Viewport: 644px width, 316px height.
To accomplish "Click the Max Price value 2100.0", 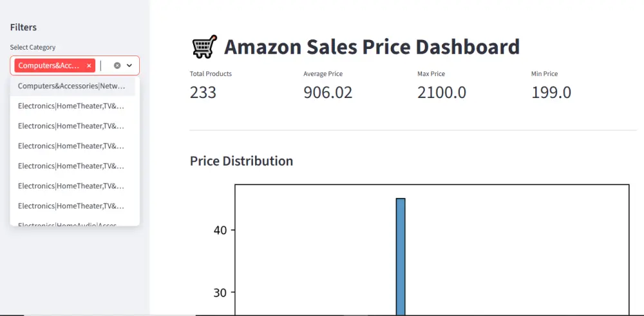I will 441,92.
